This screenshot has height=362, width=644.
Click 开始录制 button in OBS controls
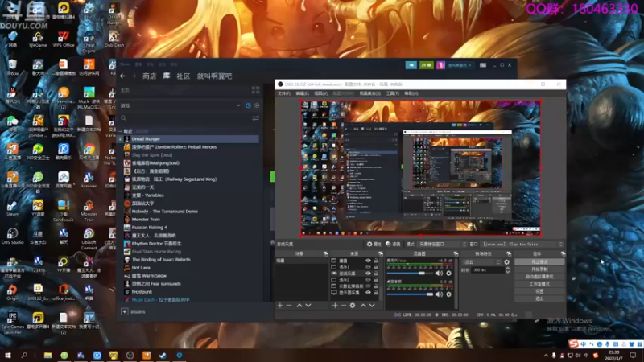point(539,269)
